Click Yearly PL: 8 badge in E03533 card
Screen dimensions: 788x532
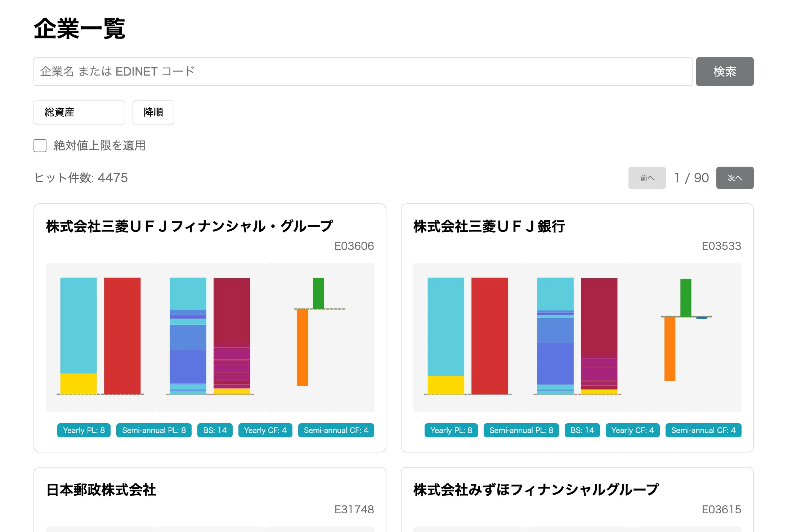click(451, 430)
